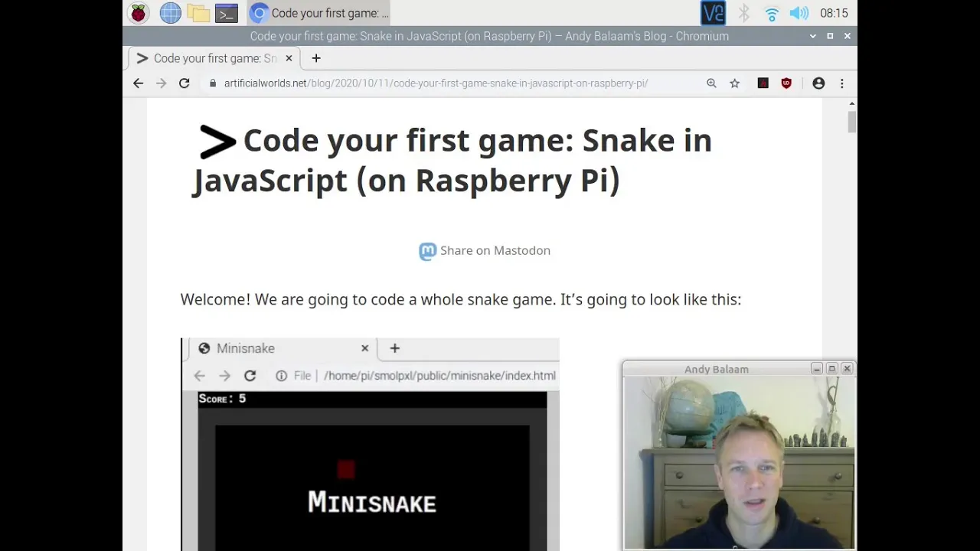Minimize the Chromium window
The image size is (980, 551).
813,36
